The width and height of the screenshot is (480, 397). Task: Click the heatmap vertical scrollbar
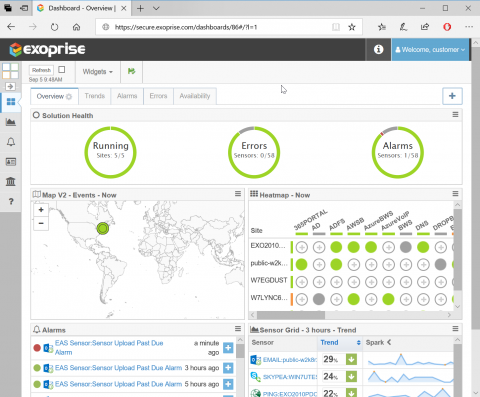[x=457, y=249]
